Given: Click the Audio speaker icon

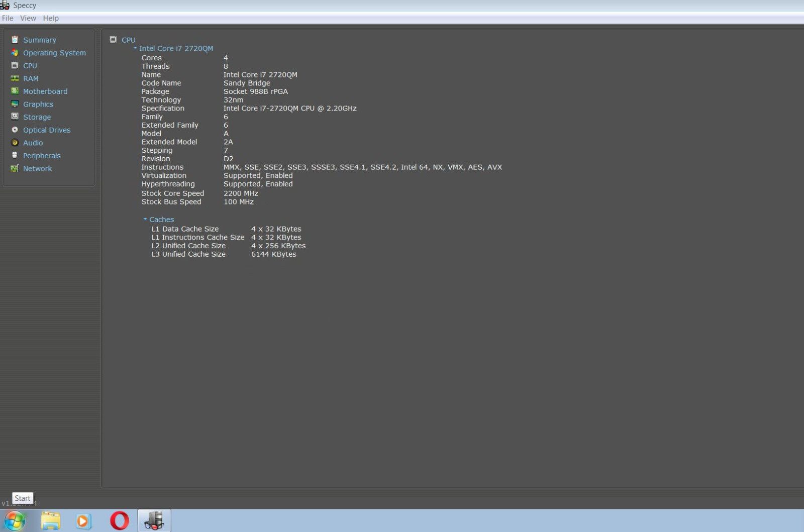Looking at the screenshot, I should [15, 143].
